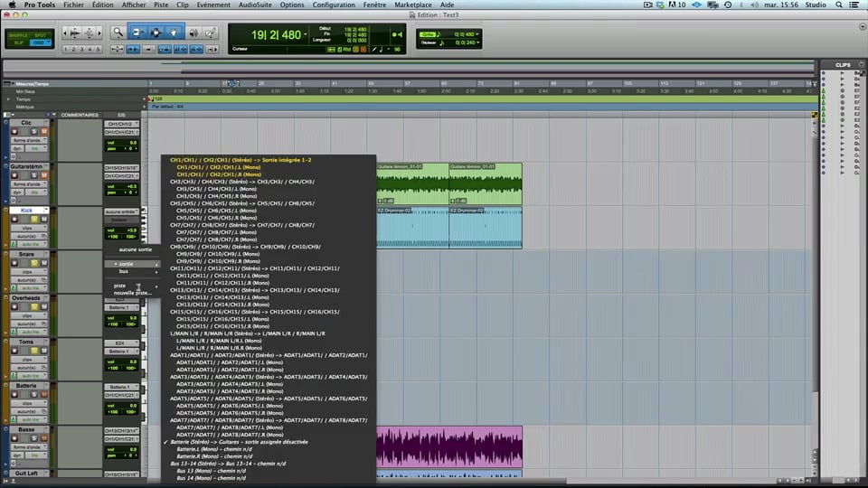Click the Toms track name button

point(26,342)
